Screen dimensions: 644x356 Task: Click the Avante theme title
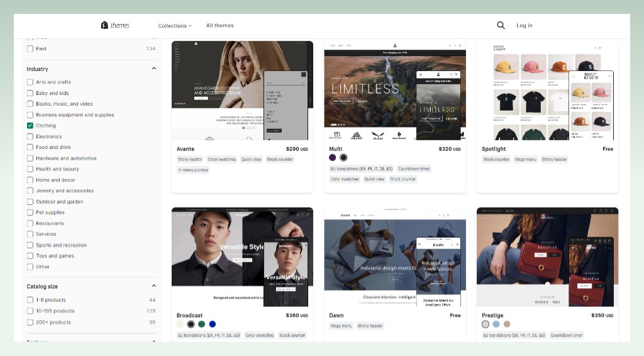tap(186, 149)
